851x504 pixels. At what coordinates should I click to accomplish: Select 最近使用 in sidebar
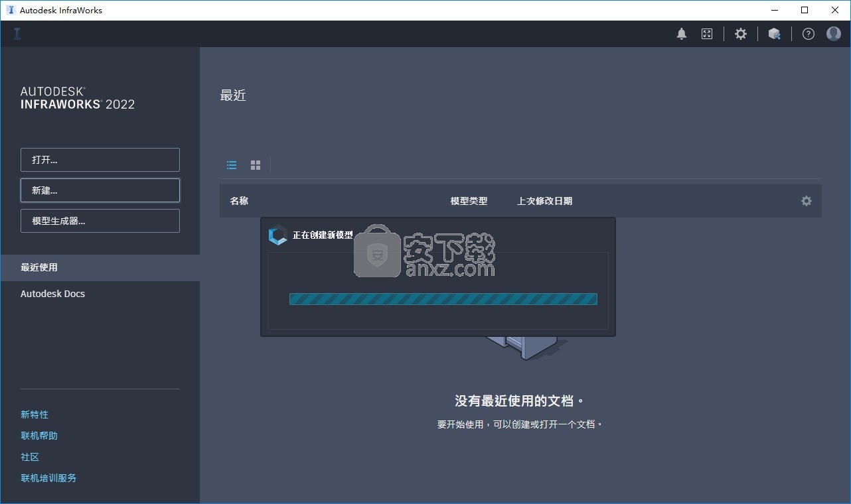100,268
